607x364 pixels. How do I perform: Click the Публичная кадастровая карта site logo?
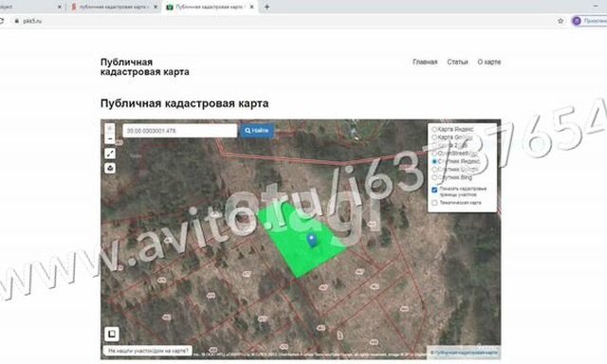coord(145,67)
